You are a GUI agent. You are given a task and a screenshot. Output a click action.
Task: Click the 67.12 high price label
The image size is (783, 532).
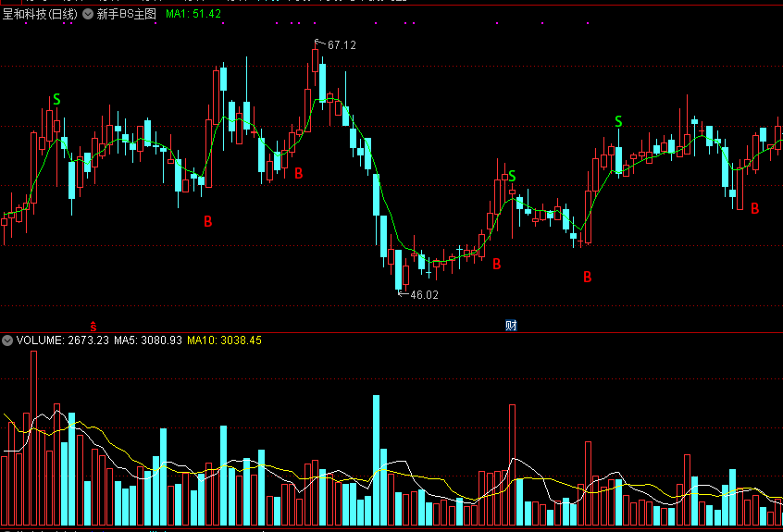point(342,45)
